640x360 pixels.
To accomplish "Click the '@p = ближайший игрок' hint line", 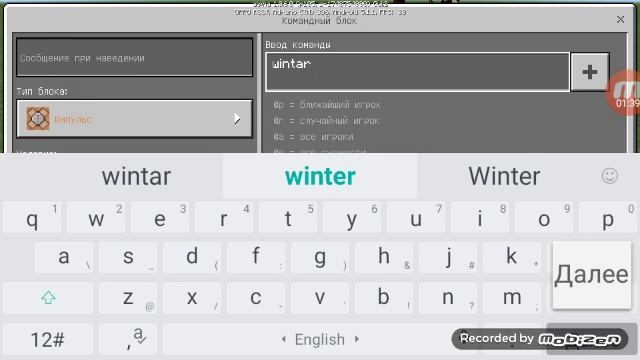I will click(327, 105).
